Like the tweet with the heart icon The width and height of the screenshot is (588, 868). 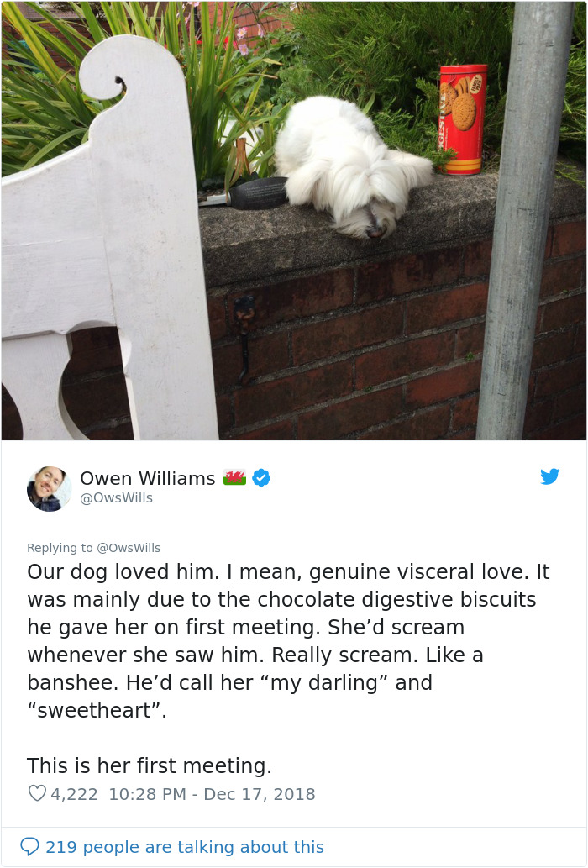(37, 793)
